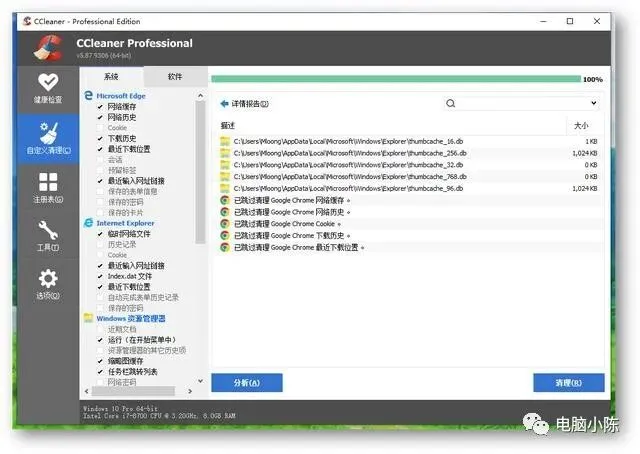Click the CCleaner logo in header
The width and height of the screenshot is (640, 454).
click(49, 48)
